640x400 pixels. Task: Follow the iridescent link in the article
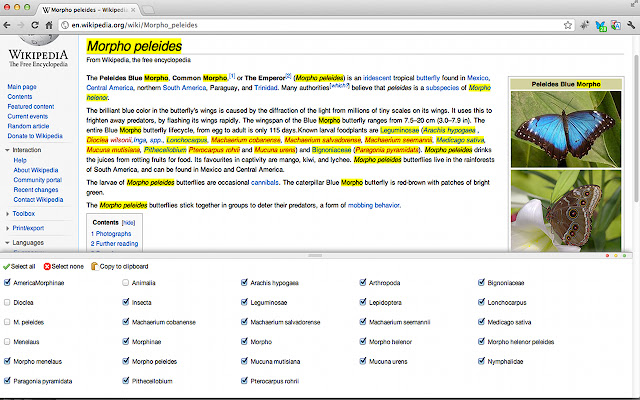377,78
